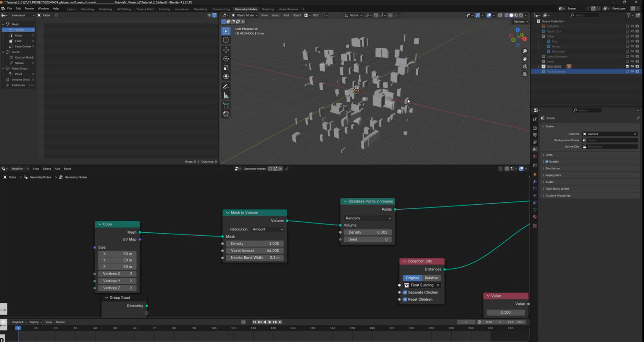The height and width of the screenshot is (342, 644).
Task: Select the Move tool in viewport toolbar
Action: pyautogui.click(x=226, y=50)
